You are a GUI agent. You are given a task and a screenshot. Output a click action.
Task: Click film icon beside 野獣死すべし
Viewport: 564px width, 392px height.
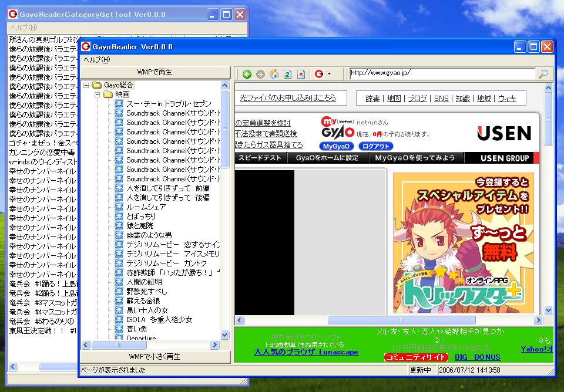point(119,292)
